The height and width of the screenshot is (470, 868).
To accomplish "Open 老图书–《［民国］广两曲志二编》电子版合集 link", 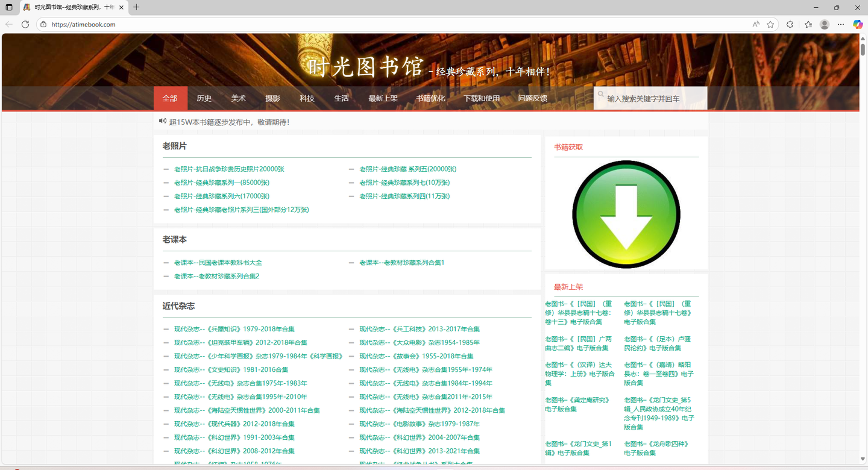I will (579, 343).
